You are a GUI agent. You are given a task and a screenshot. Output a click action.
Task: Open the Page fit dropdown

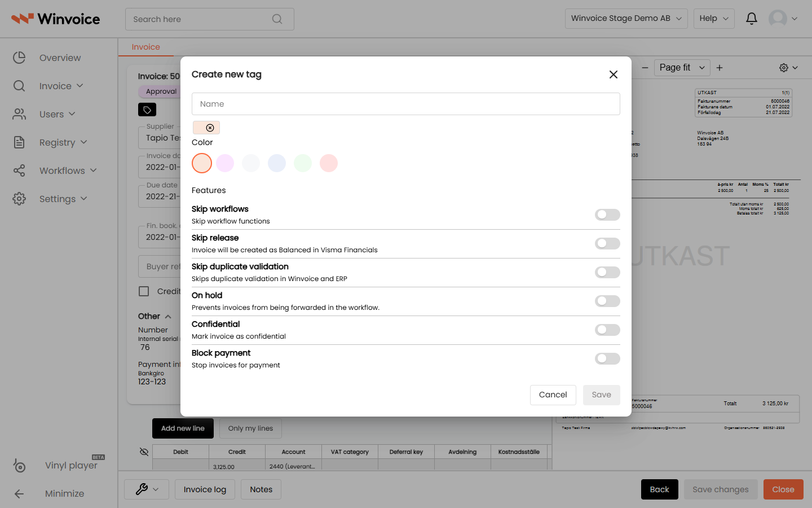point(682,68)
